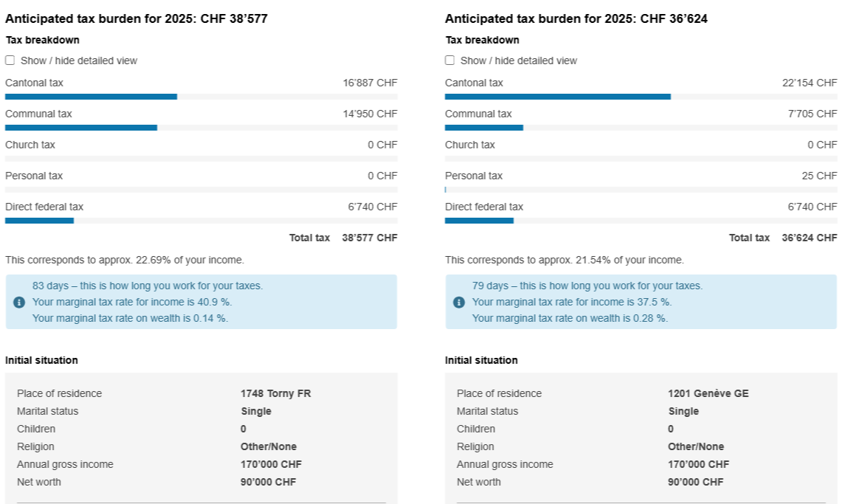Click the 16'887 CHF cantonal tax bar

[x=91, y=97]
